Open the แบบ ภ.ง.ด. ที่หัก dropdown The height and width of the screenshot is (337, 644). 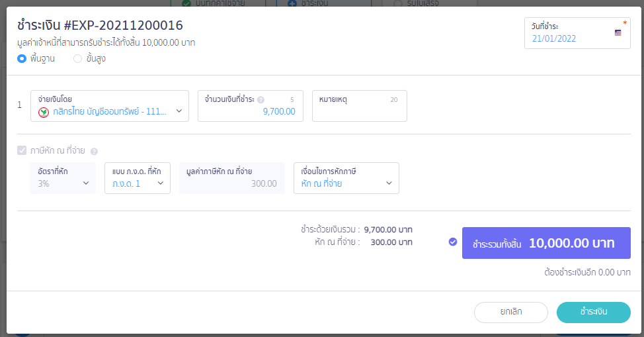(x=138, y=177)
